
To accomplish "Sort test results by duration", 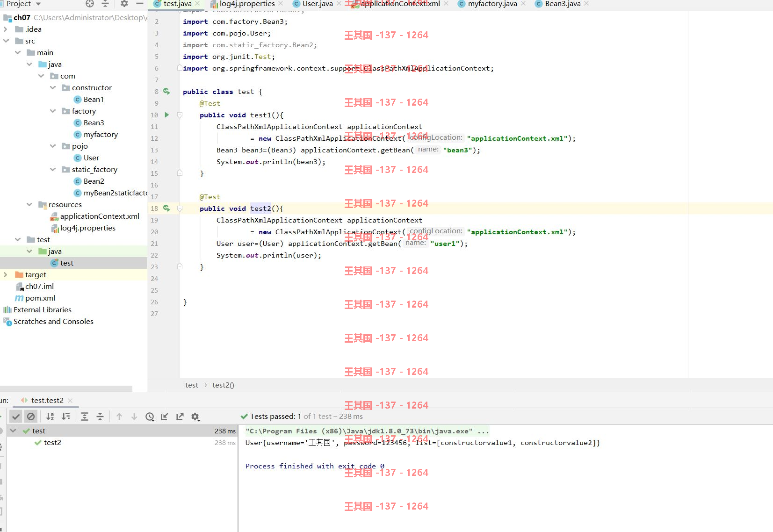I will pyautogui.click(x=66, y=417).
